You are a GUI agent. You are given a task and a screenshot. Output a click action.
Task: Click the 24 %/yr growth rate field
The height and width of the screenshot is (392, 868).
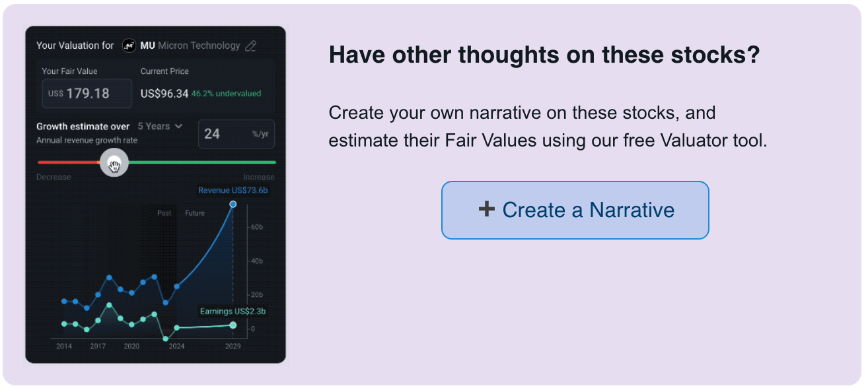pyautogui.click(x=236, y=134)
